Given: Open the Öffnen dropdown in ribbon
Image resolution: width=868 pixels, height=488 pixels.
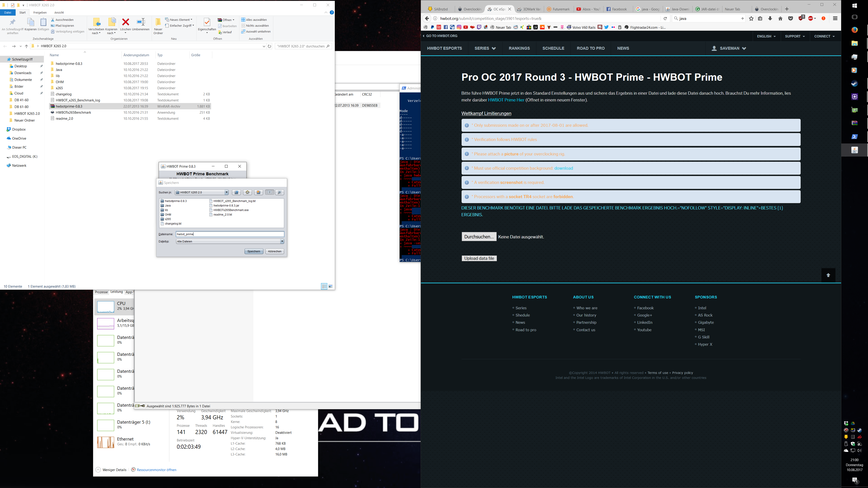Looking at the screenshot, I should [226, 20].
